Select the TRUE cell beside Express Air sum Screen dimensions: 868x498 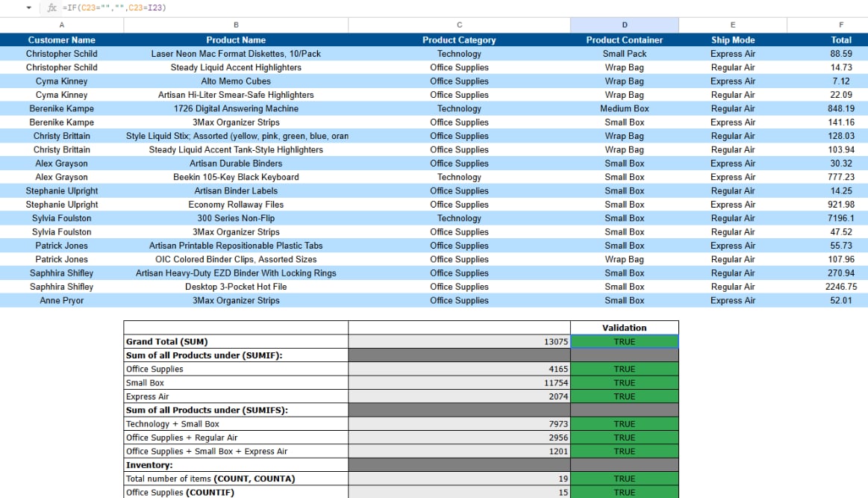625,396
